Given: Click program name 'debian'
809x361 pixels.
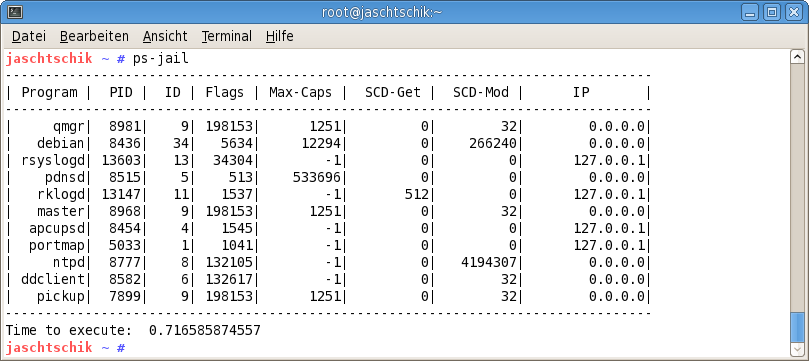Looking at the screenshot, I should click(x=61, y=144).
